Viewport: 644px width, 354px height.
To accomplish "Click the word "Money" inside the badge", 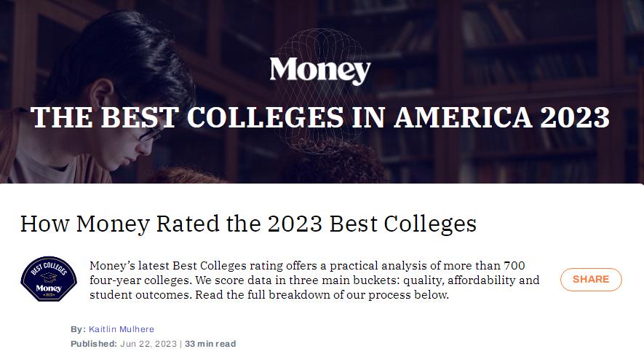I will [x=49, y=288].
